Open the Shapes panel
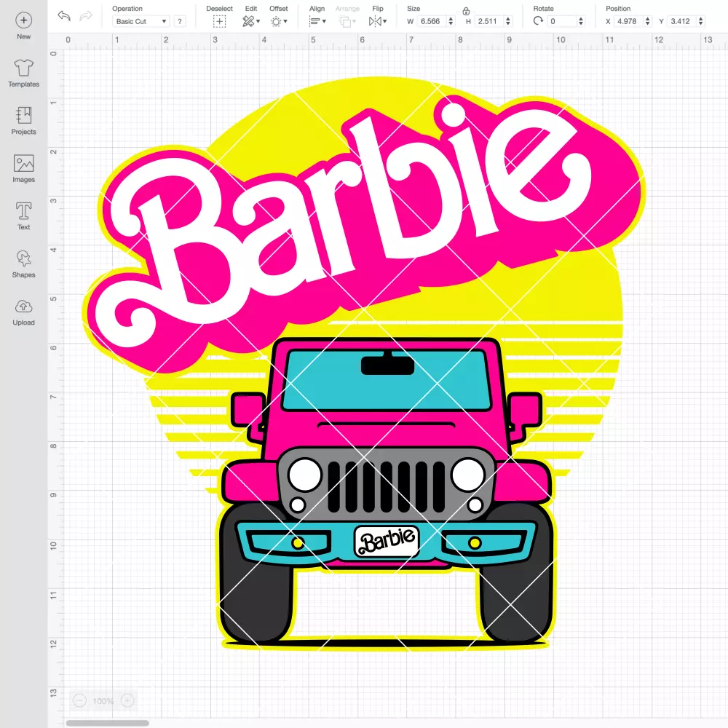 click(24, 264)
